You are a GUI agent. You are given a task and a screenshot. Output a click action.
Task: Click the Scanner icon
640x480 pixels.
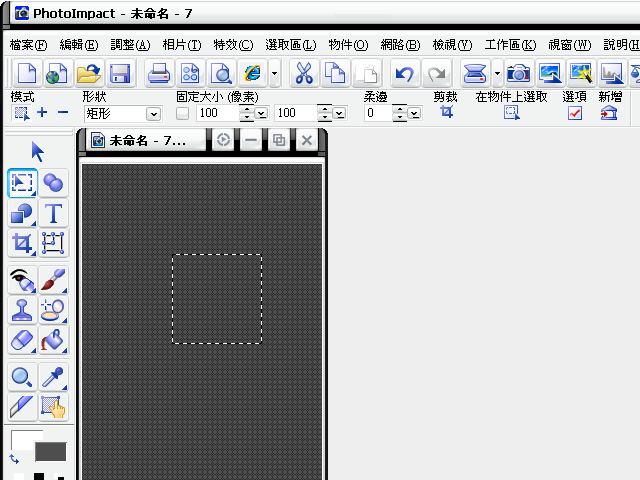click(475, 74)
